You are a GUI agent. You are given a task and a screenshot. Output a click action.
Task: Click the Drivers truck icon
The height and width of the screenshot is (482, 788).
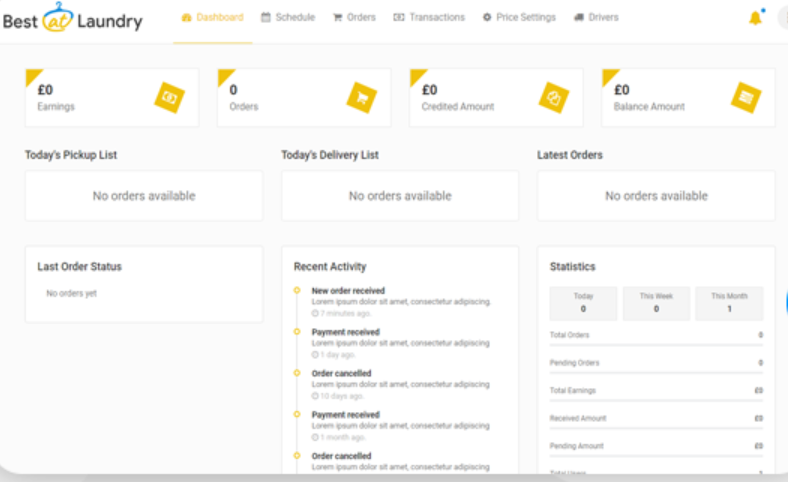pos(579,18)
